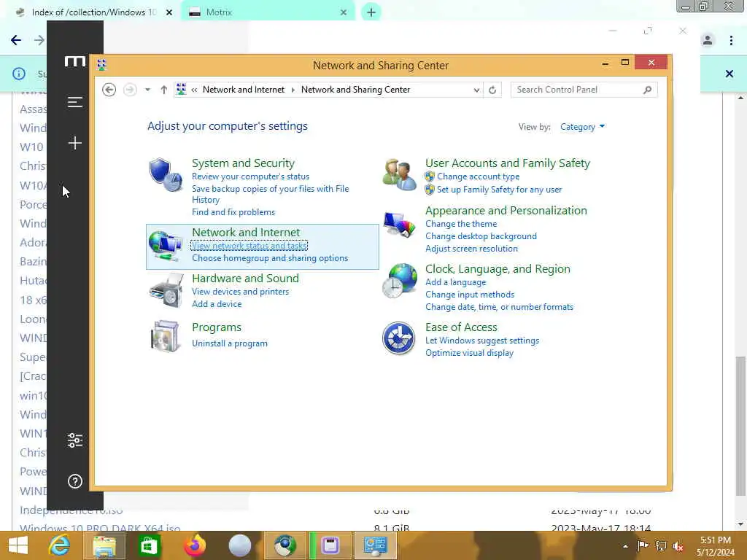The image size is (747, 560).
Task: Refresh the Control Panel address bar
Action: click(x=492, y=90)
